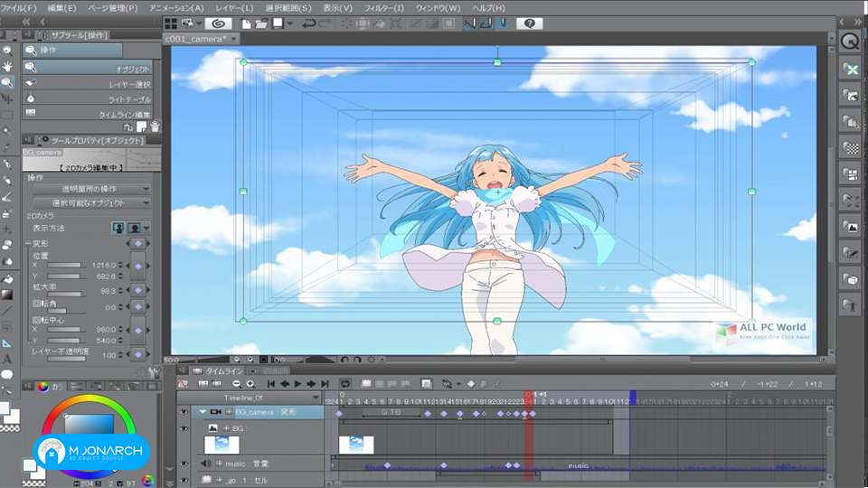Open the 表示(V) menu
868x488 pixels.
click(x=337, y=8)
